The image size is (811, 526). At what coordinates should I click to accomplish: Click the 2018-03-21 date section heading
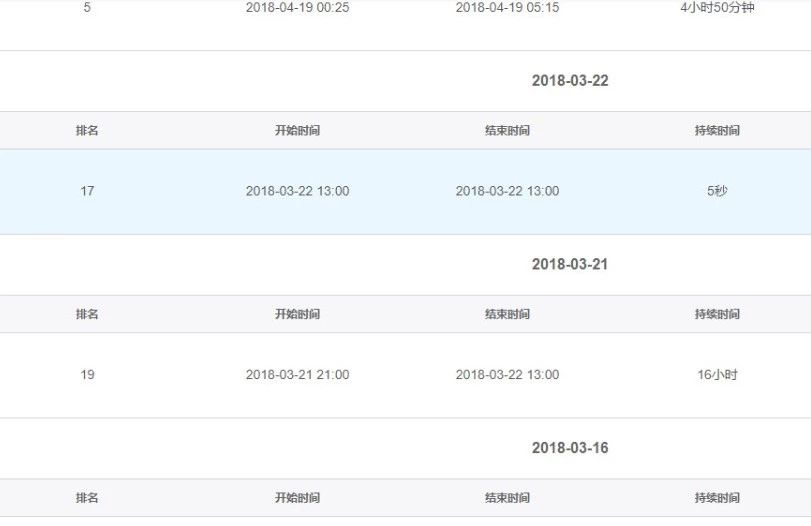pos(569,265)
